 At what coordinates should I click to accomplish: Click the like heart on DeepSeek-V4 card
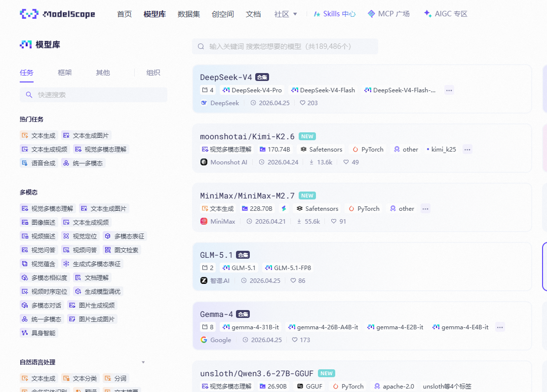click(303, 103)
